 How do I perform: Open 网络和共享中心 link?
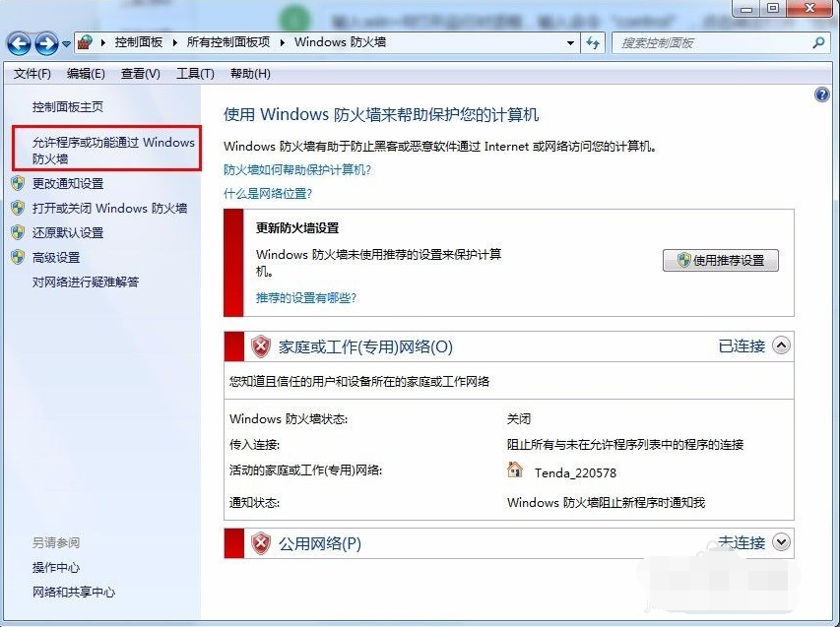click(x=74, y=592)
